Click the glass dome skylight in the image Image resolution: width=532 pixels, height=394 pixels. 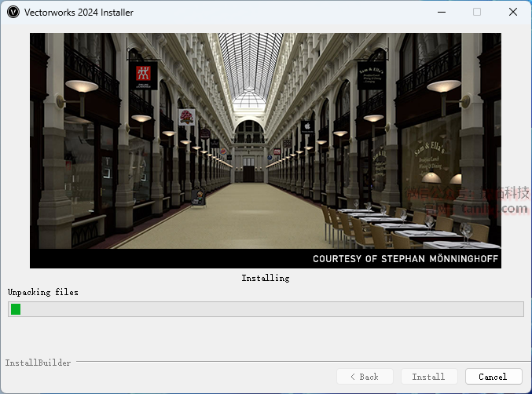pyautogui.click(x=249, y=98)
